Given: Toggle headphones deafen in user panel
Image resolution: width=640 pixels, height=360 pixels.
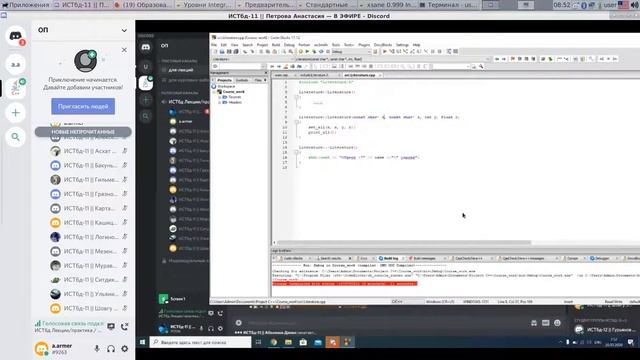Looking at the screenshot, I should pos(111,349).
